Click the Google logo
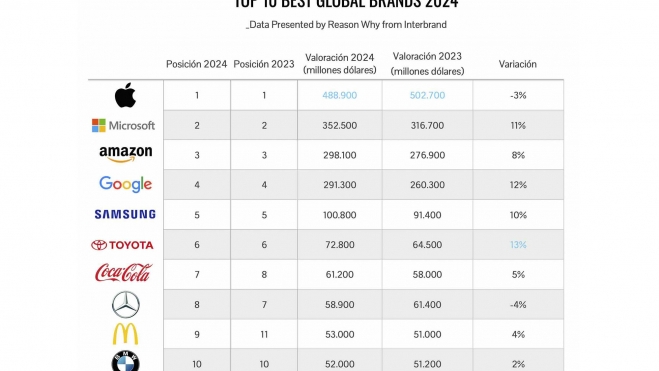 point(125,184)
